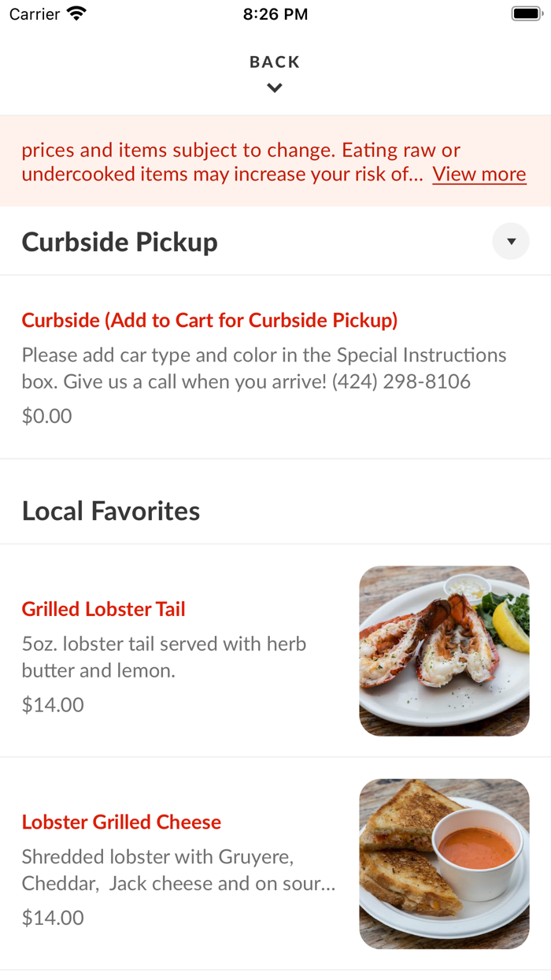Click the Curbside Pickup section heading
Image resolution: width=551 pixels, height=980 pixels.
point(120,242)
